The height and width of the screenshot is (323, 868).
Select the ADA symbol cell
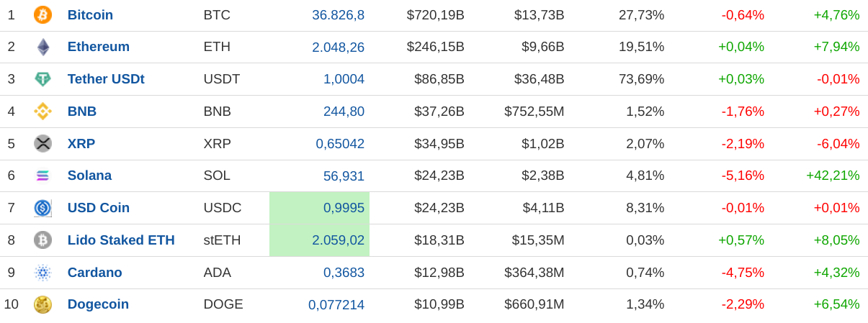218,273
